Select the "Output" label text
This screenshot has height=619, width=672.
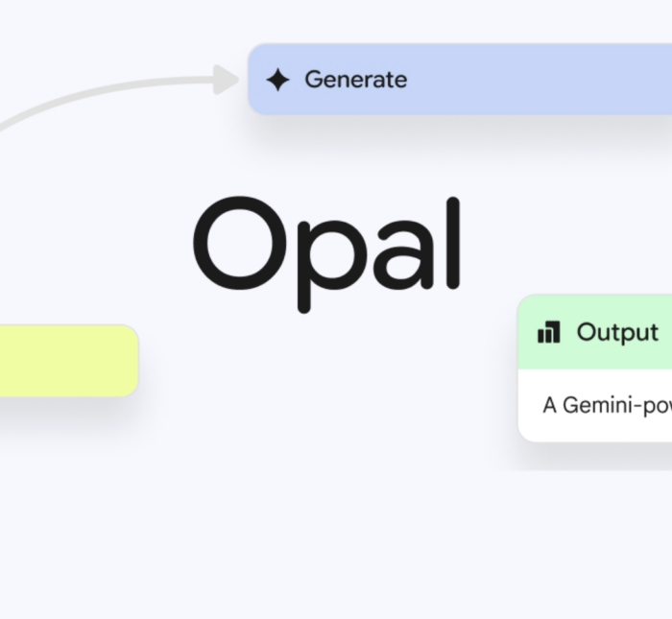tap(617, 333)
